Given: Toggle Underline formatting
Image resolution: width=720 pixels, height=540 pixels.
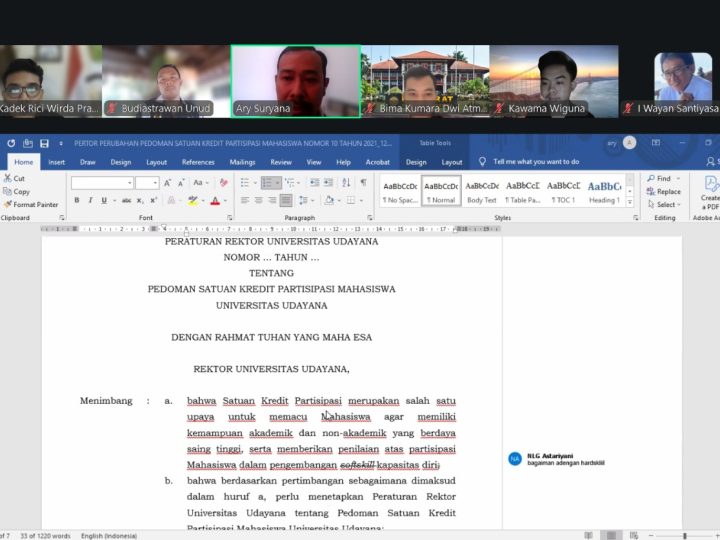Looking at the screenshot, I should (104, 200).
